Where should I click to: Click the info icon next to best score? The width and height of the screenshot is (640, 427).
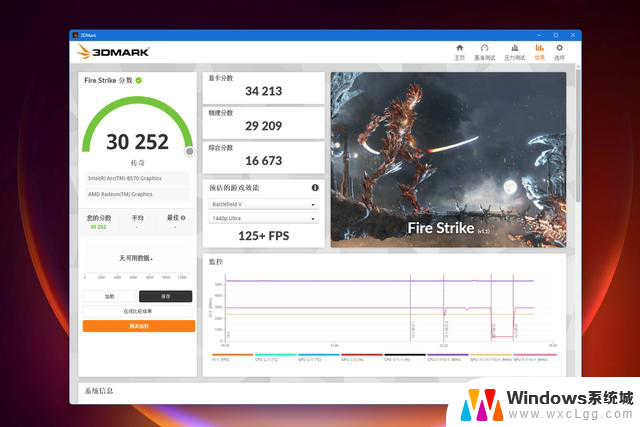(x=183, y=218)
